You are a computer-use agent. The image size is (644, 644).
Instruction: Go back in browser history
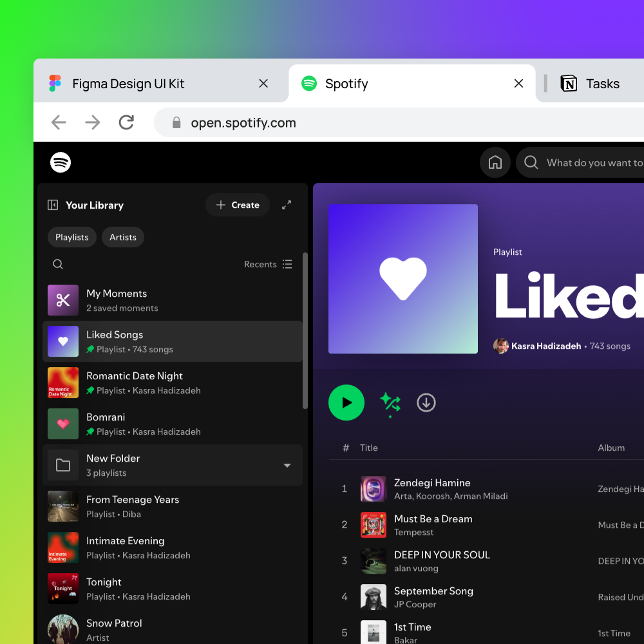click(x=59, y=122)
